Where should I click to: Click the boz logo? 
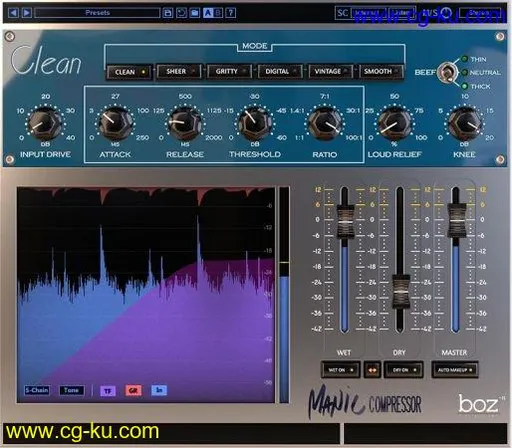click(481, 404)
